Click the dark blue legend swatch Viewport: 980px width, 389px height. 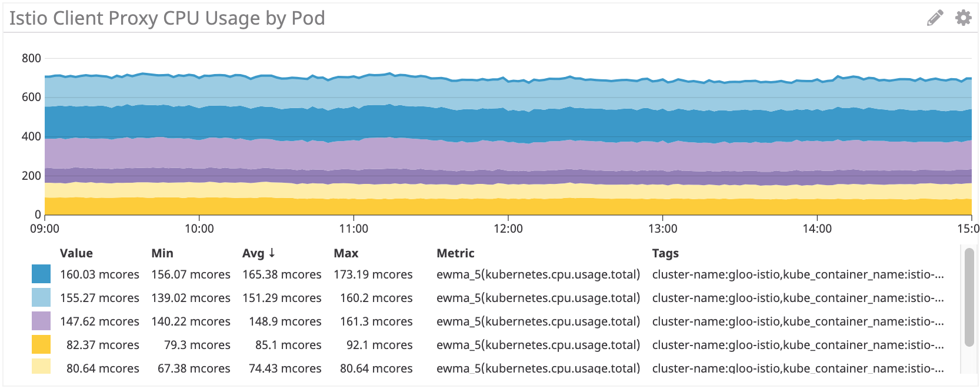(x=41, y=274)
